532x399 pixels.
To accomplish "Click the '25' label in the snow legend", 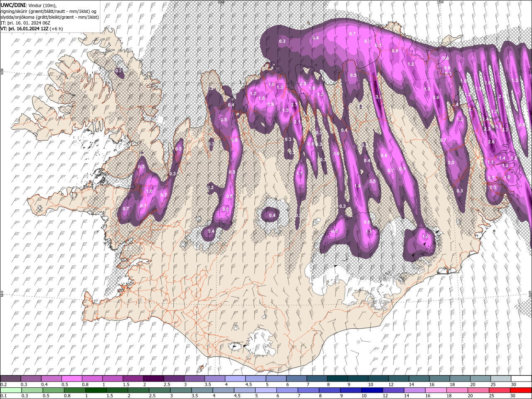I will (493, 384).
